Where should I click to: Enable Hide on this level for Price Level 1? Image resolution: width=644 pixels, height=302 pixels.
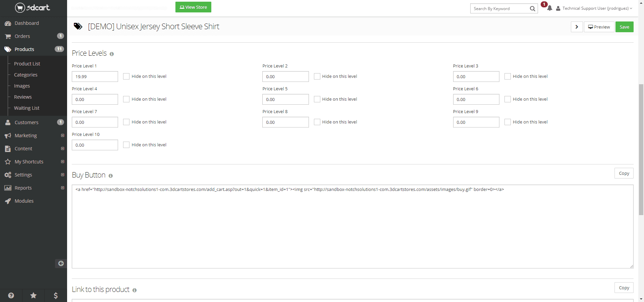pyautogui.click(x=126, y=77)
